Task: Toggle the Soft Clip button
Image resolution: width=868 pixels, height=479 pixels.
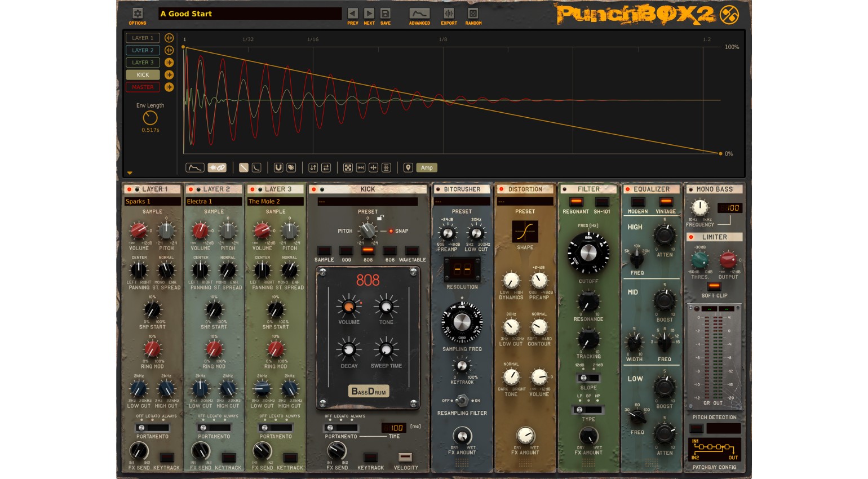Action: click(714, 286)
